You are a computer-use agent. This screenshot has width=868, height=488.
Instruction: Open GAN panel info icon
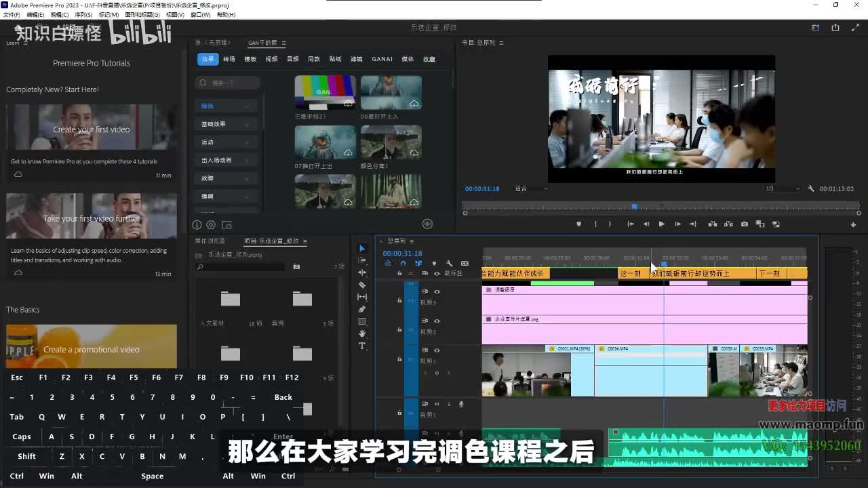[197, 225]
